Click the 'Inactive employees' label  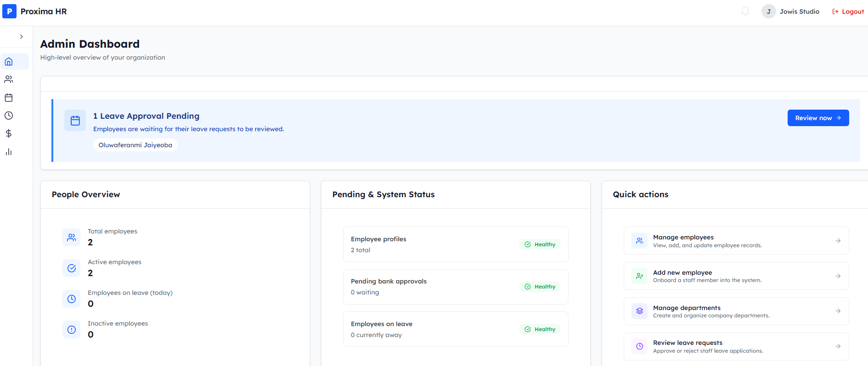(118, 324)
